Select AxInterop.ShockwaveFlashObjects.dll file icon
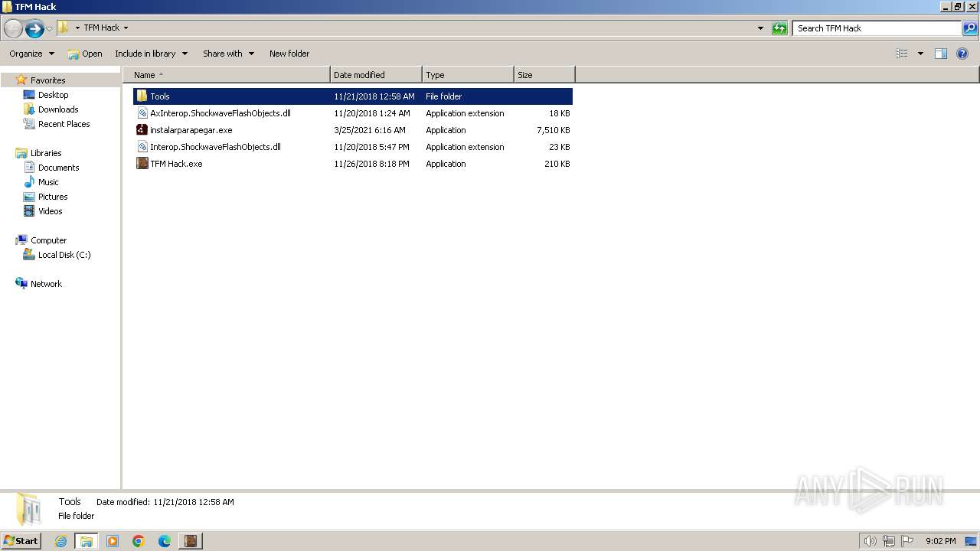The image size is (980, 551). (x=142, y=113)
